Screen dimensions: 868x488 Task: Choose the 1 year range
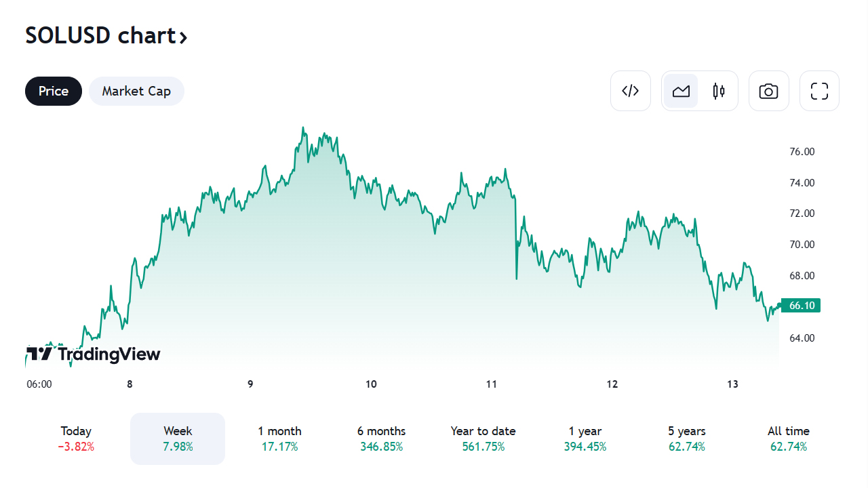585,439
